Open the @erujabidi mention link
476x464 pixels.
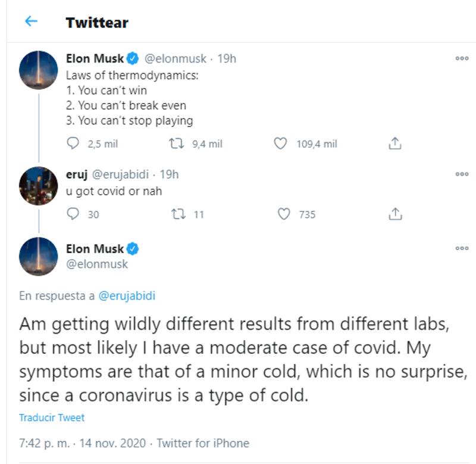(127, 295)
